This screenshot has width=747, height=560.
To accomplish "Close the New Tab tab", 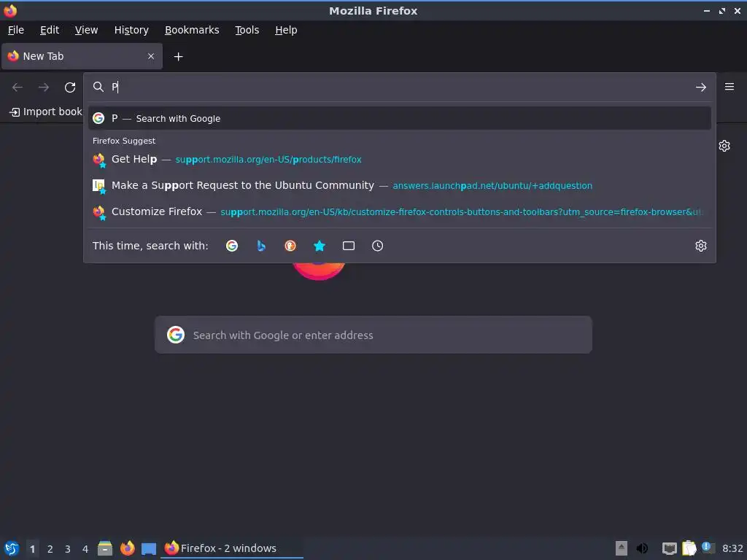I will 150,56.
